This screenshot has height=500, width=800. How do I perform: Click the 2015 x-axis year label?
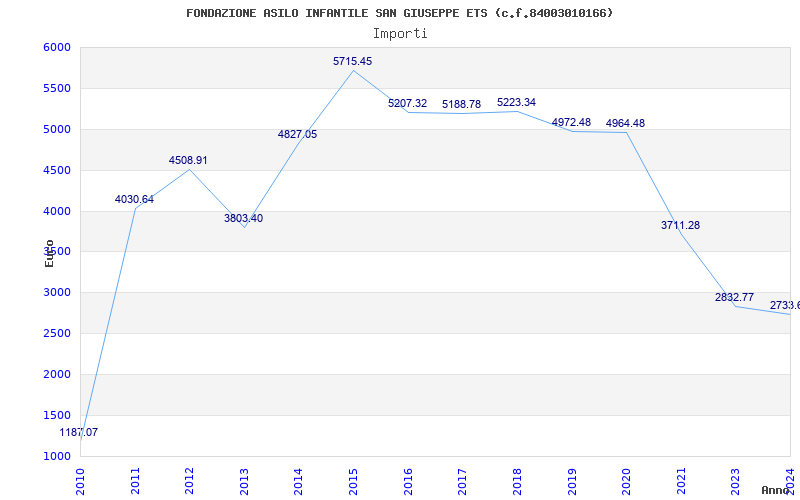pyautogui.click(x=353, y=482)
